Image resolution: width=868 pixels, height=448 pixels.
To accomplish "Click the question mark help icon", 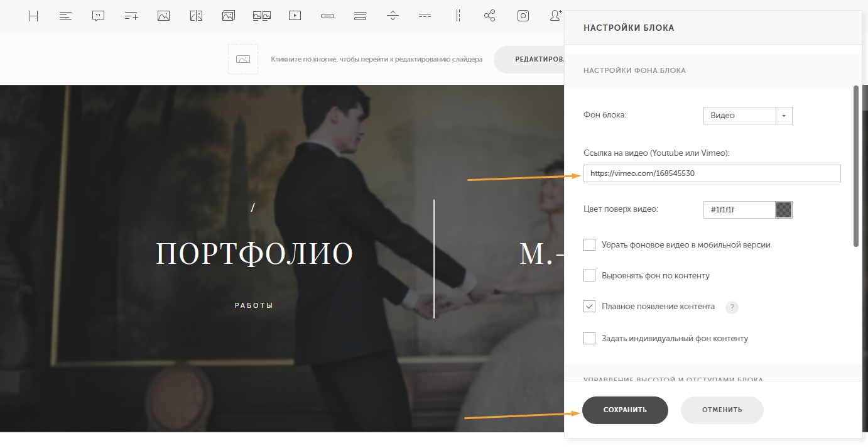I will tap(732, 307).
